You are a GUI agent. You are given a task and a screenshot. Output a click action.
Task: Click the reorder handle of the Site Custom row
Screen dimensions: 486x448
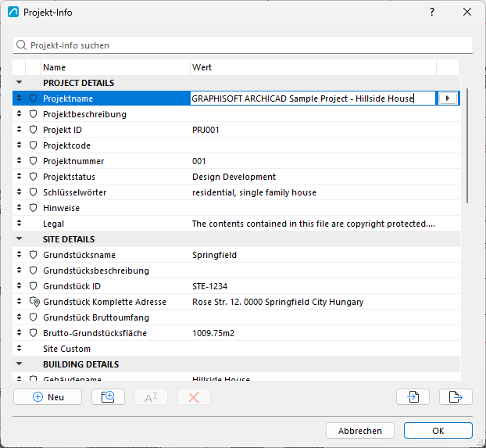click(20, 348)
